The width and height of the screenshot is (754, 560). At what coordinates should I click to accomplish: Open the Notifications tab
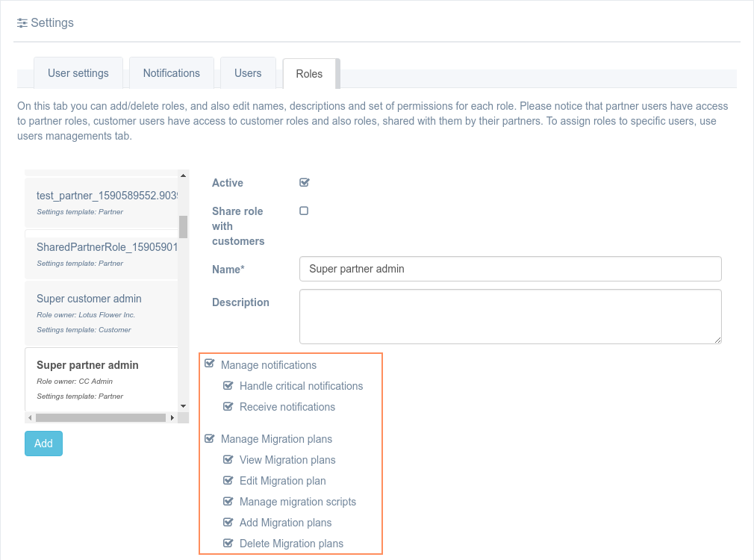172,73
